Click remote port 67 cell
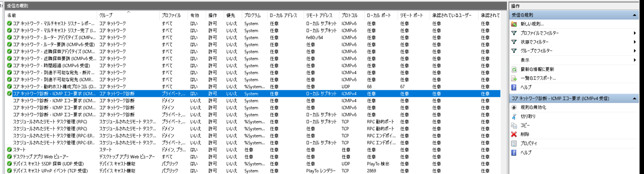 (x=403, y=87)
